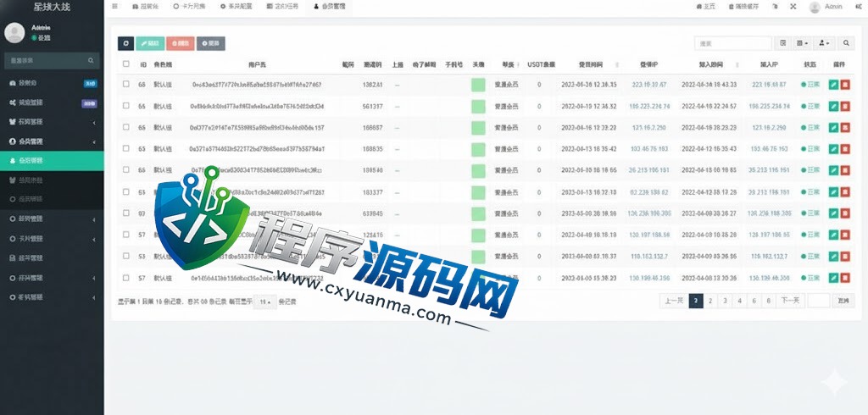The width and height of the screenshot is (868, 415).
Task: Click the dark refresh icon button
Action: [125, 43]
